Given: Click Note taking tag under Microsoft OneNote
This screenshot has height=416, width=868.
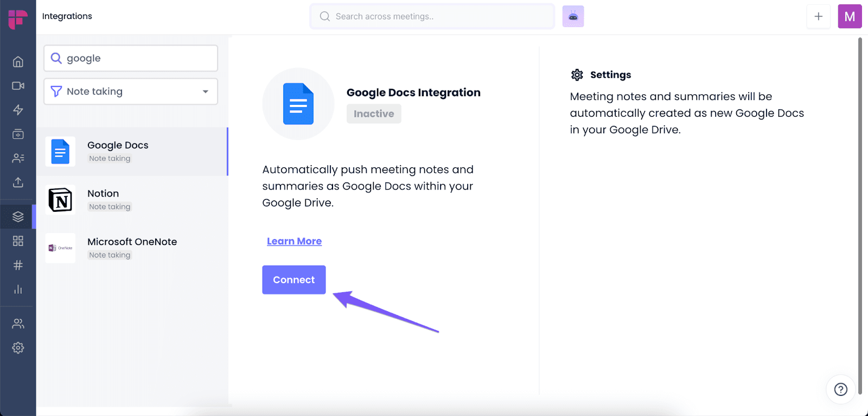Looking at the screenshot, I should (x=110, y=255).
